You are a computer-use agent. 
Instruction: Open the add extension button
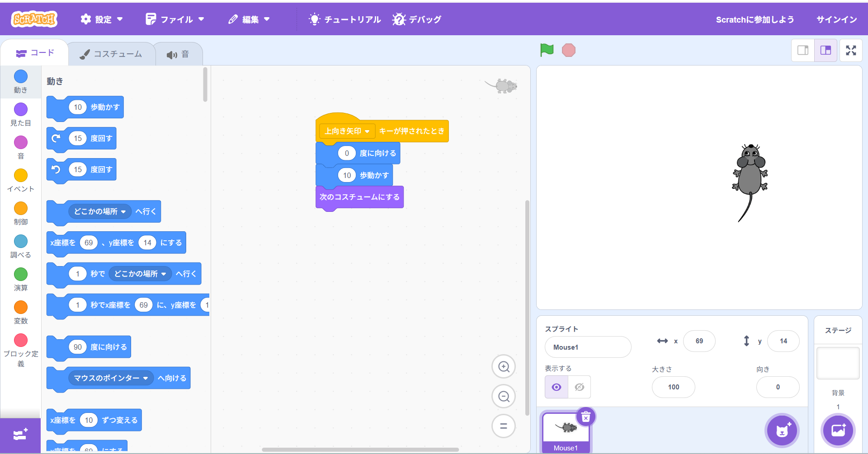pyautogui.click(x=20, y=435)
